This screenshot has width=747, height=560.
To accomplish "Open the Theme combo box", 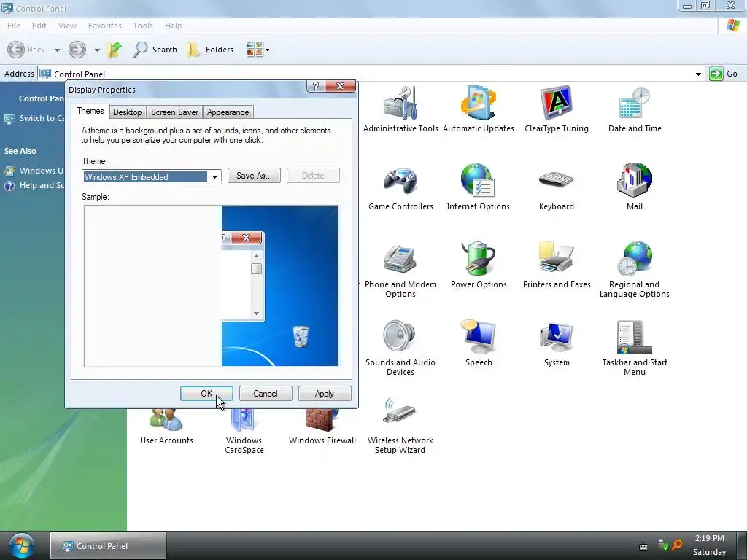I will (x=152, y=176).
